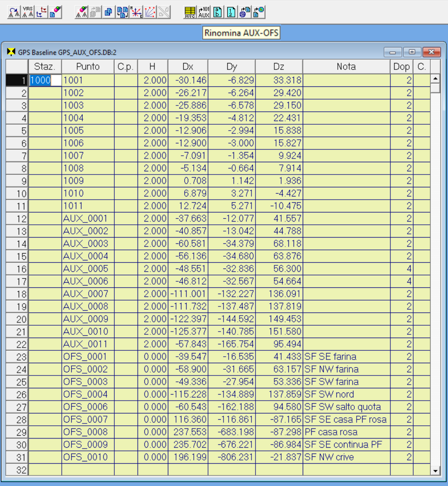Click the station-swap tripod arrow icon
This screenshot has height=486, width=448.
14,12
